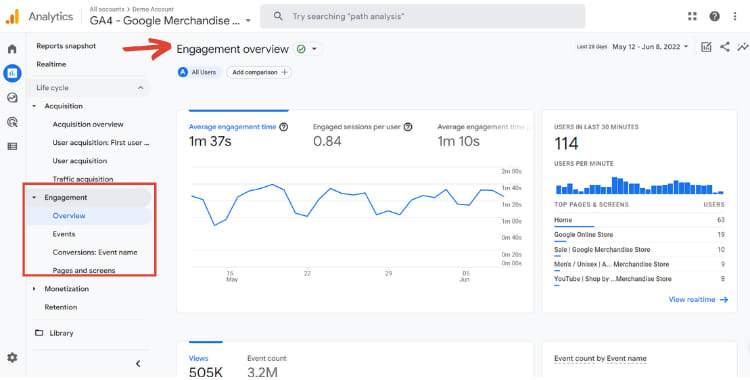The width and height of the screenshot is (750, 380).
Task: Open Conversions: Event name report
Action: [x=95, y=252]
